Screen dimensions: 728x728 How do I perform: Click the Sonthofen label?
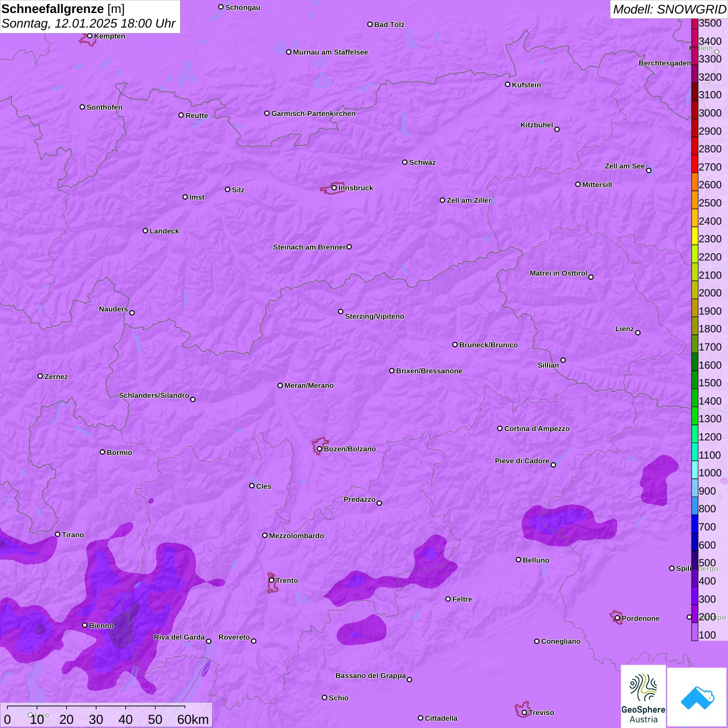click(x=105, y=107)
